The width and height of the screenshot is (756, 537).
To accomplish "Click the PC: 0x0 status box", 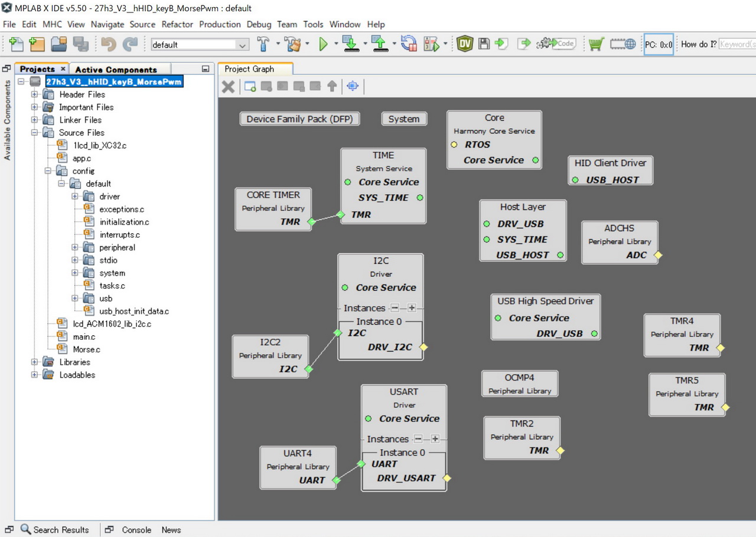I will click(659, 44).
